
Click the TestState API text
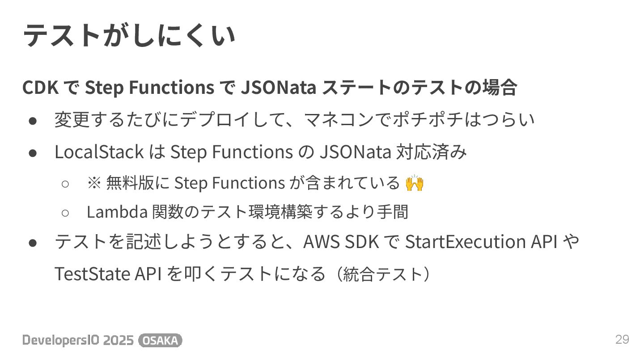107,274
